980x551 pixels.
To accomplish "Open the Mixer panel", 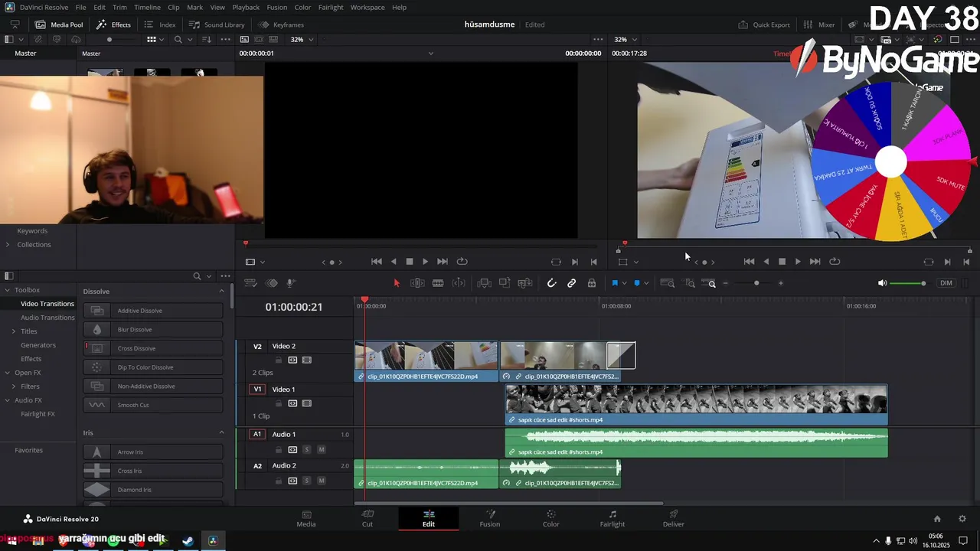I will [x=819, y=24].
